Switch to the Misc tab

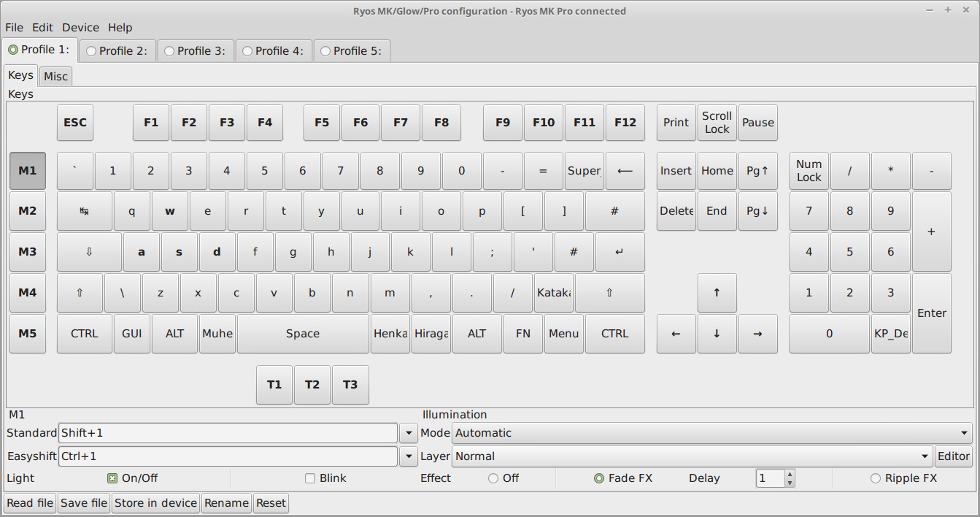55,76
